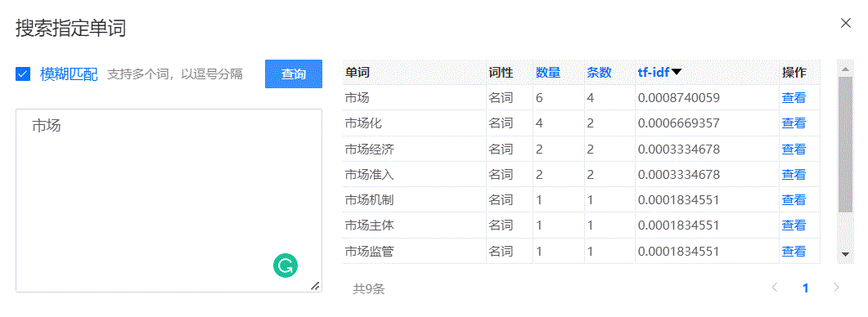Click the textarea resize handle corner
Viewport: 868px width, 317px height.
(315, 285)
